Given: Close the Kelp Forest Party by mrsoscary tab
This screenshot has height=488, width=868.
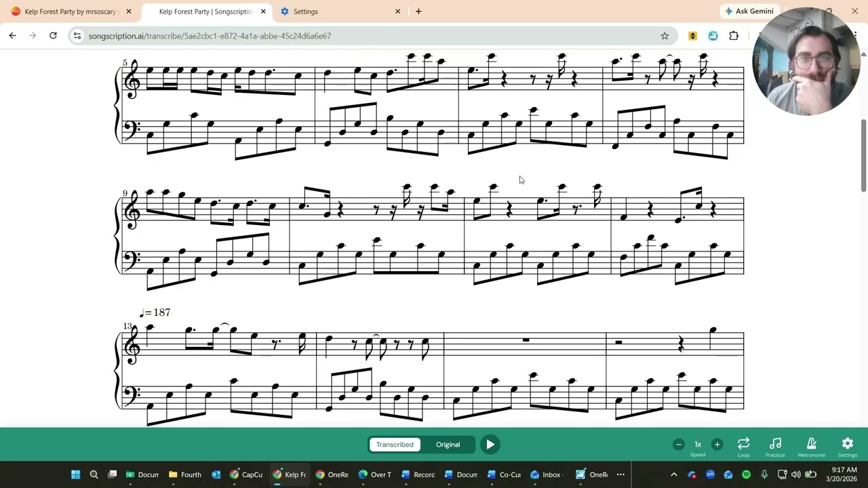Looking at the screenshot, I should [x=129, y=12].
